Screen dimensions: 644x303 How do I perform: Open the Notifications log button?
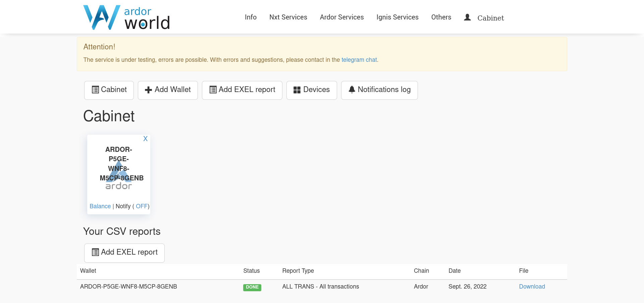tap(379, 90)
